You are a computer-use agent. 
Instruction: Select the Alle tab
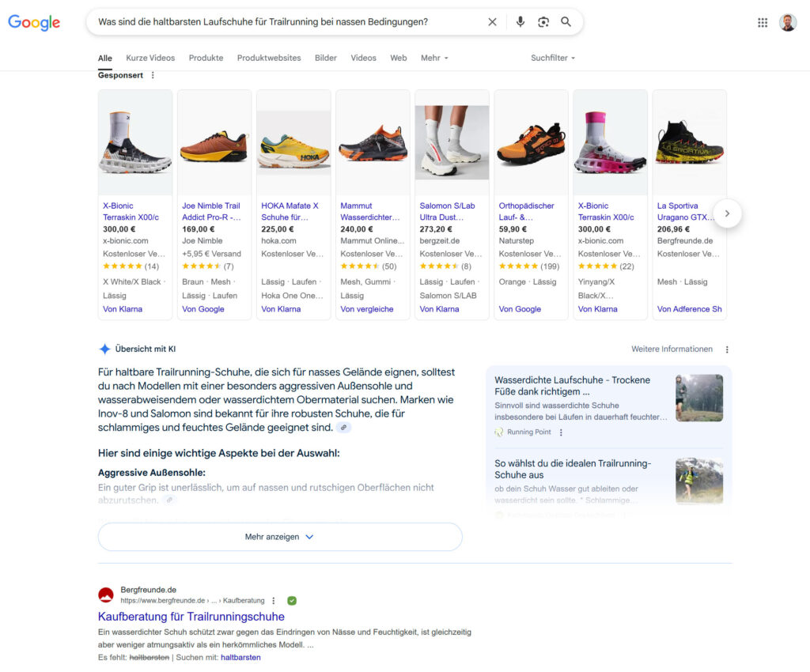pyautogui.click(x=105, y=58)
